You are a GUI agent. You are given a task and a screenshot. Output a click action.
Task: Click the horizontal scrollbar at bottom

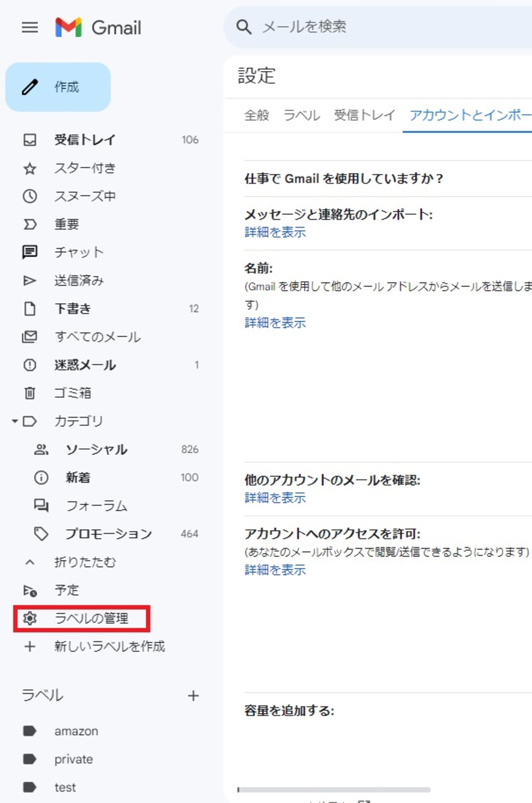pos(334,790)
